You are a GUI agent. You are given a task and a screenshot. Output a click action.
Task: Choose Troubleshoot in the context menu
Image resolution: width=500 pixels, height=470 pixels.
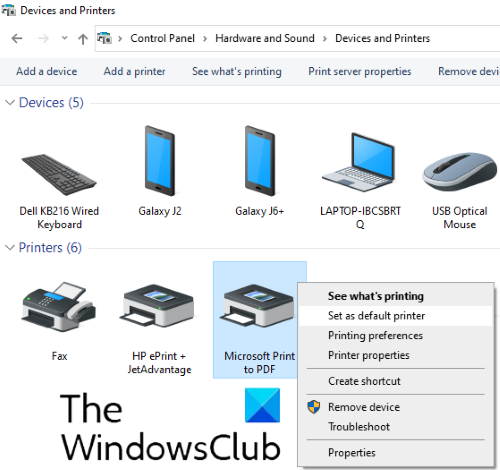[359, 426]
